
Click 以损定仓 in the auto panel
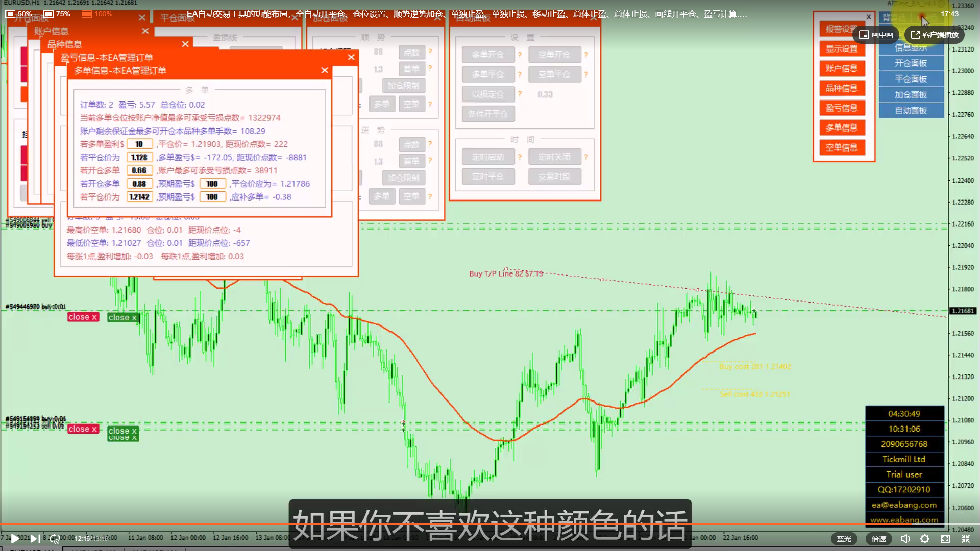click(488, 94)
